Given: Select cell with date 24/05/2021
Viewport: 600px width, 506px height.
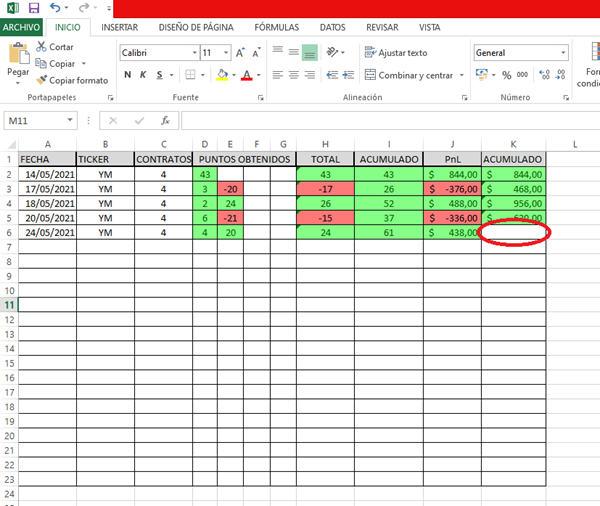Looking at the screenshot, I should [47, 232].
